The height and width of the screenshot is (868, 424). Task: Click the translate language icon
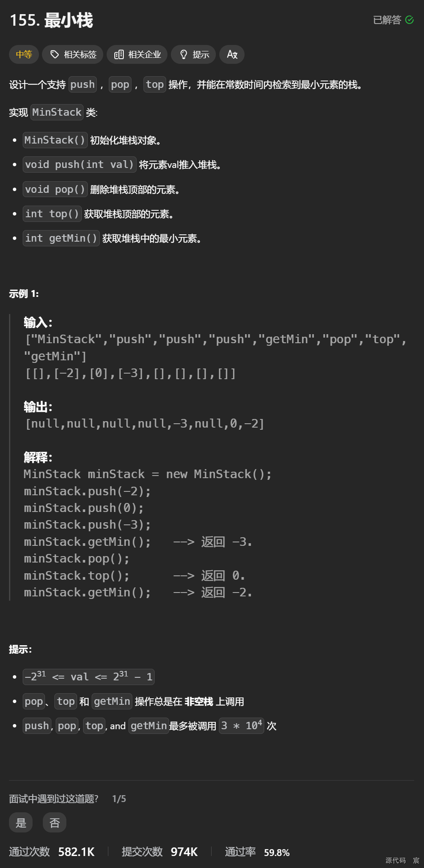coord(232,54)
